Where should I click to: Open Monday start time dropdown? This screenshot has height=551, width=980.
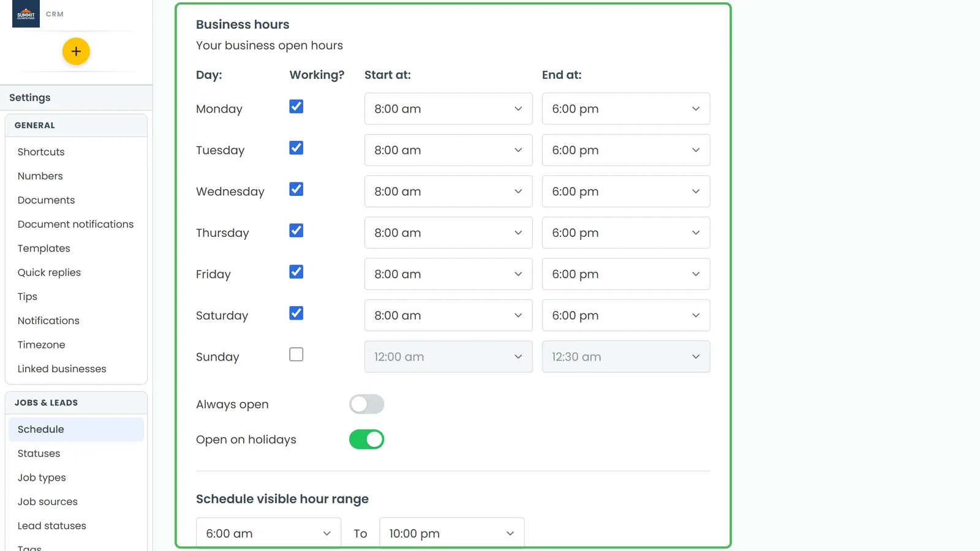pos(448,109)
